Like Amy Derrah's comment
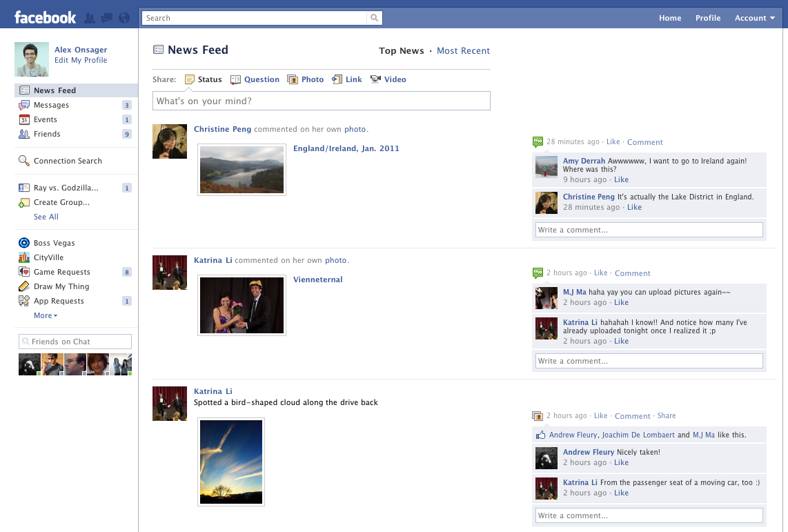Screen dimensions: 788x532 tap(621, 179)
